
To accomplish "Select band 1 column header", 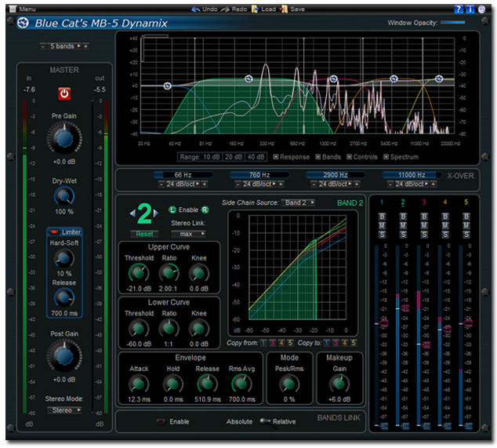I will tap(382, 202).
